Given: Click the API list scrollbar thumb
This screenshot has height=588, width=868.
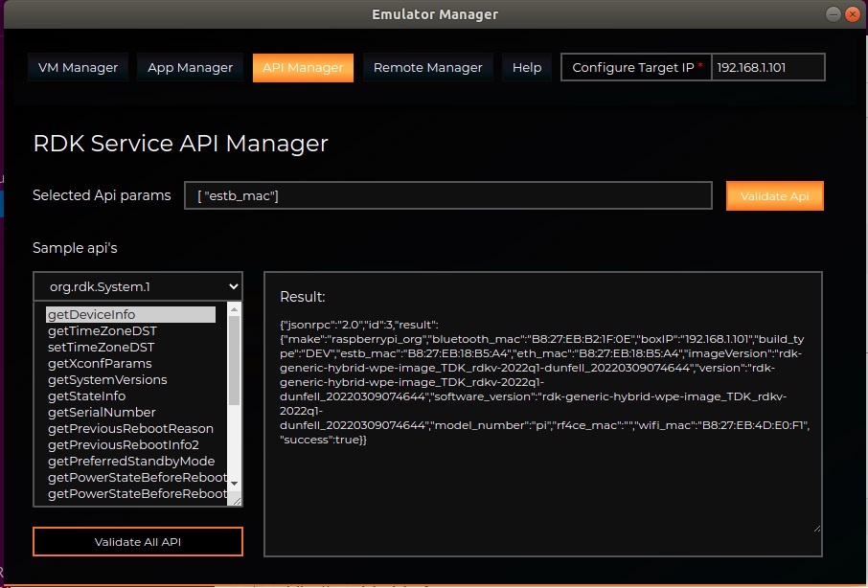Looking at the screenshot, I should pyautogui.click(x=235, y=359).
